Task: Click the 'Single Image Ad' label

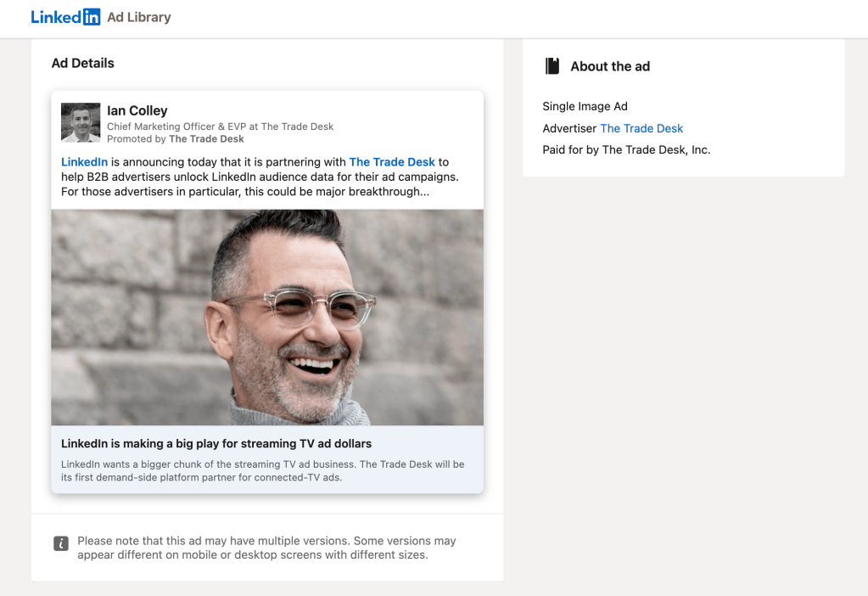Action: pyautogui.click(x=585, y=106)
